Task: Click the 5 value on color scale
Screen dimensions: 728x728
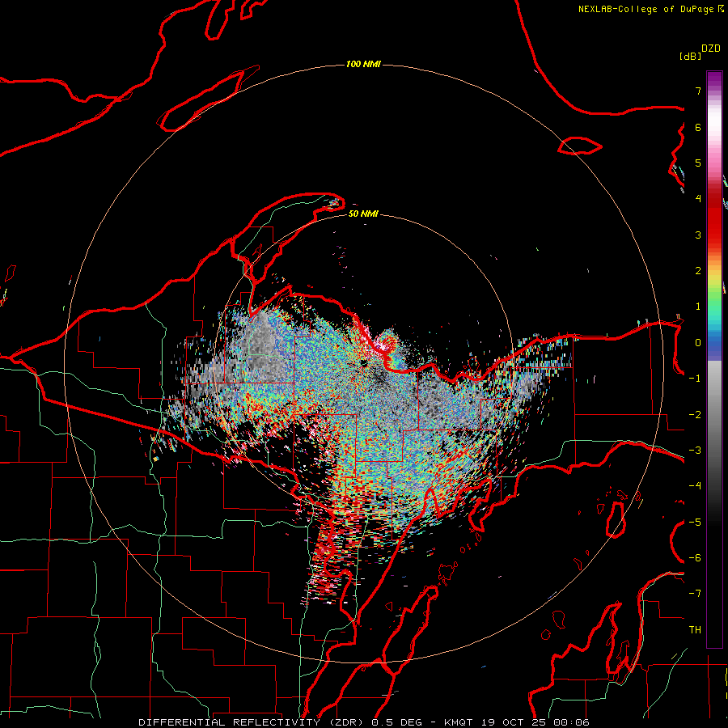Action: point(698,163)
